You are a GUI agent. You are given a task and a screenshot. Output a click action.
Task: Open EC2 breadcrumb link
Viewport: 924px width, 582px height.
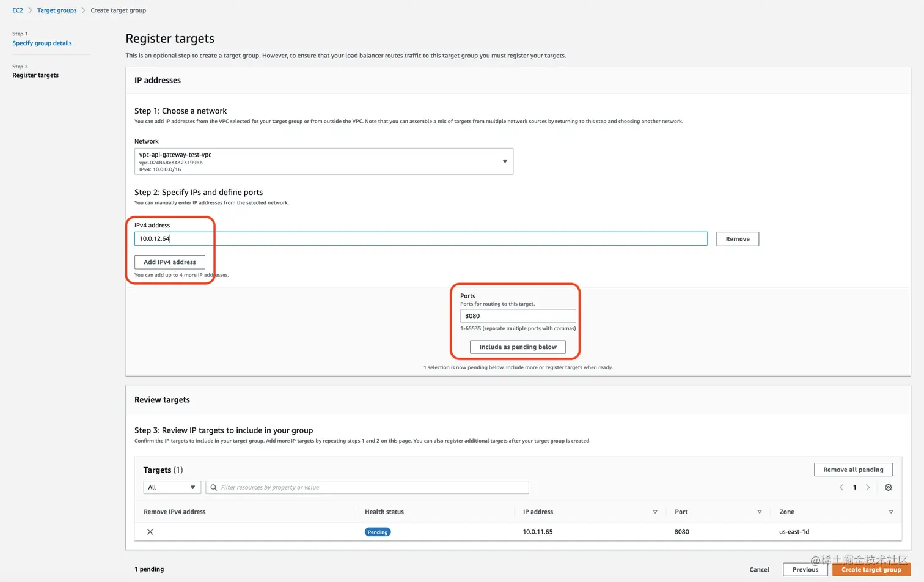click(x=18, y=10)
